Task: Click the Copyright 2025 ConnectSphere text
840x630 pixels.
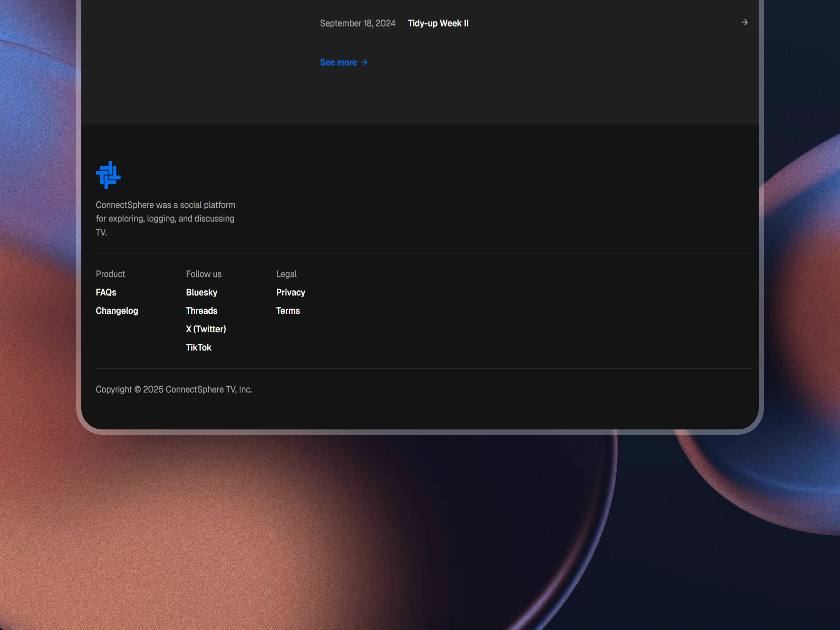Action: [174, 389]
